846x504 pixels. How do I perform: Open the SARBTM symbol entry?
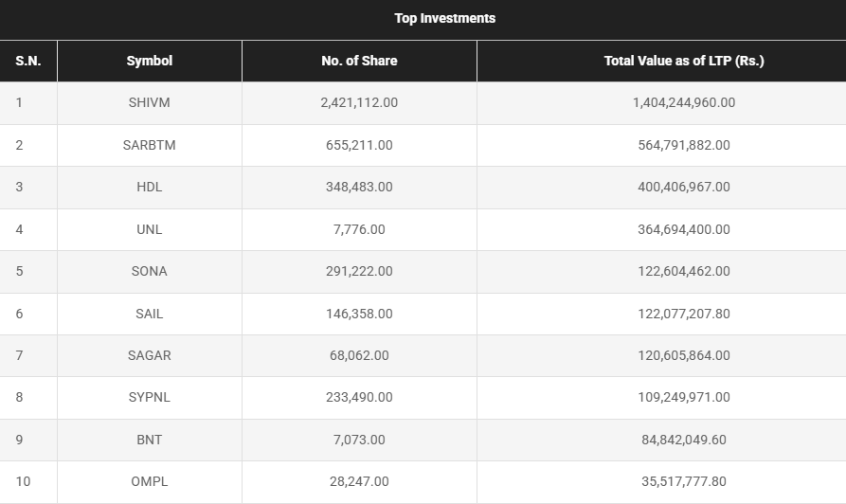(x=149, y=145)
